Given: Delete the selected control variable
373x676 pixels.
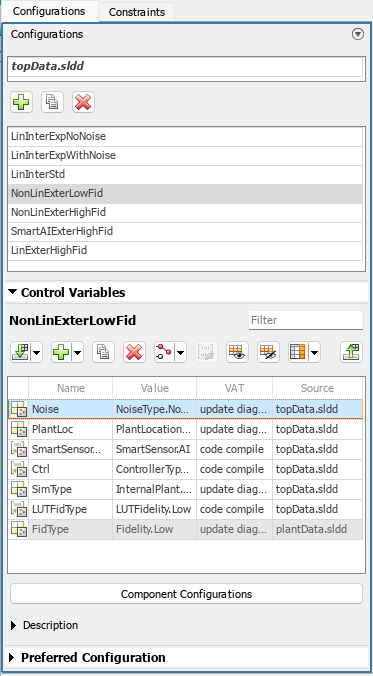Looking at the screenshot, I should point(135,352).
